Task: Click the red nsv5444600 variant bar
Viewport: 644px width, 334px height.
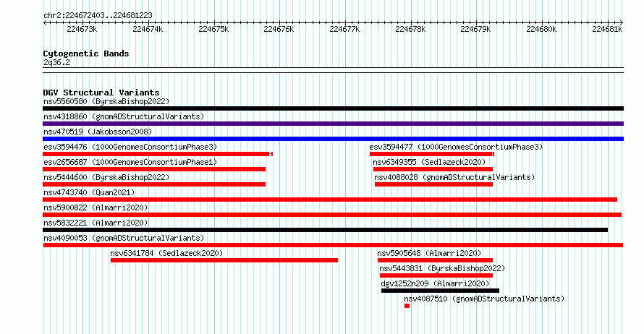Action: click(x=154, y=184)
